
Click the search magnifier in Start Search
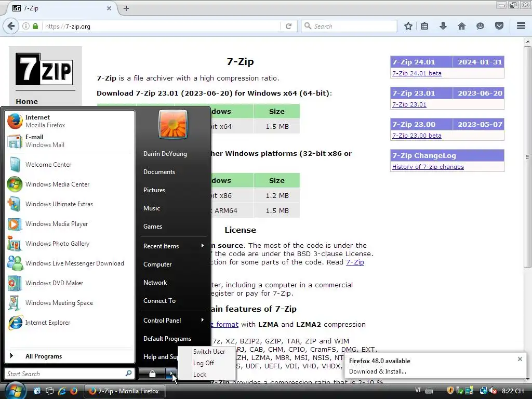(x=128, y=374)
